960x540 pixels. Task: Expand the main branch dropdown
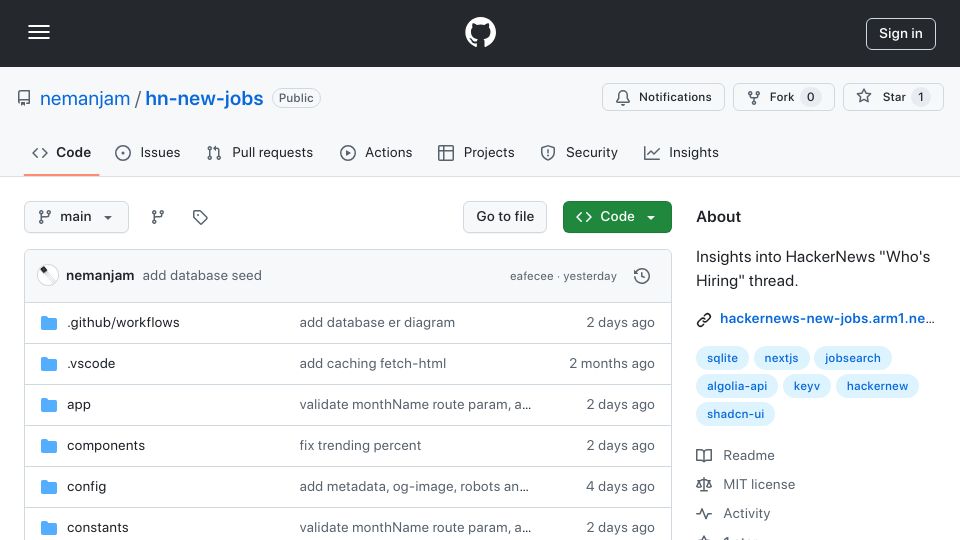[x=76, y=217]
